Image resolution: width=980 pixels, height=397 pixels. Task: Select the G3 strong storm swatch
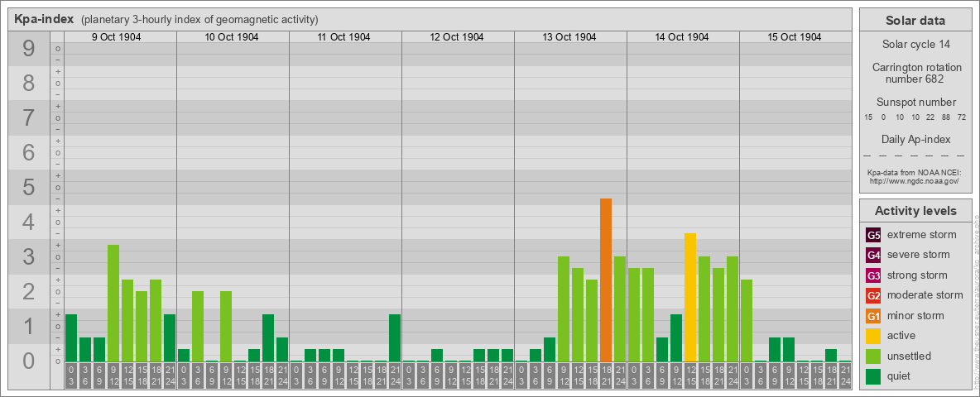click(x=874, y=275)
